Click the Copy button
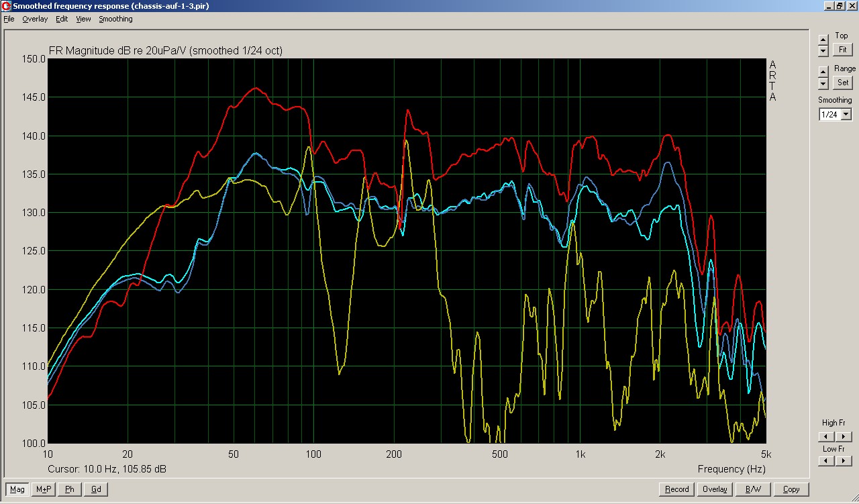Viewport: 859px width, 504px height. pyautogui.click(x=791, y=489)
